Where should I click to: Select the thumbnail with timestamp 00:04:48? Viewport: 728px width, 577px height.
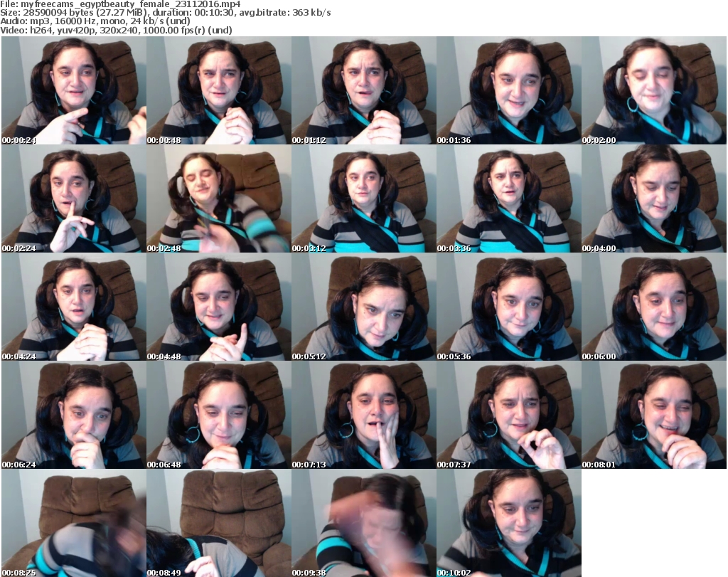pyautogui.click(x=219, y=307)
